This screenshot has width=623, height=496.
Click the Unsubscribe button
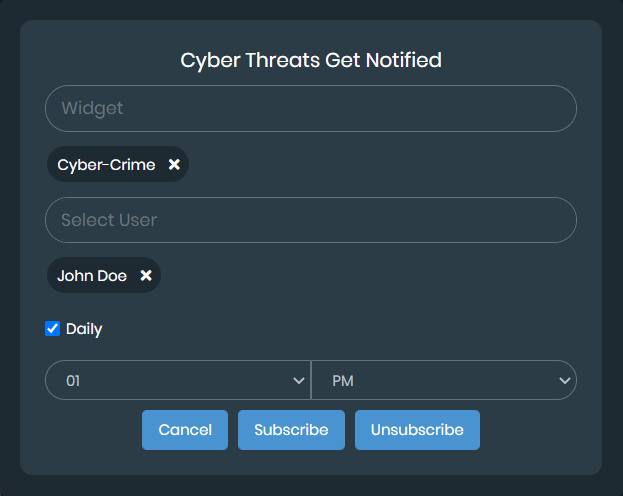point(417,430)
